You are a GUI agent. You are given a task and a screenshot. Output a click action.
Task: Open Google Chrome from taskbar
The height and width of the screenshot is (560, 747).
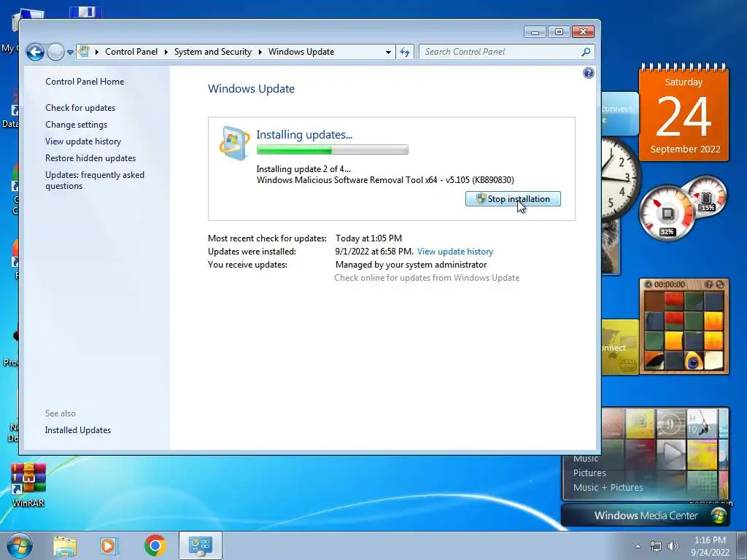[x=155, y=545]
